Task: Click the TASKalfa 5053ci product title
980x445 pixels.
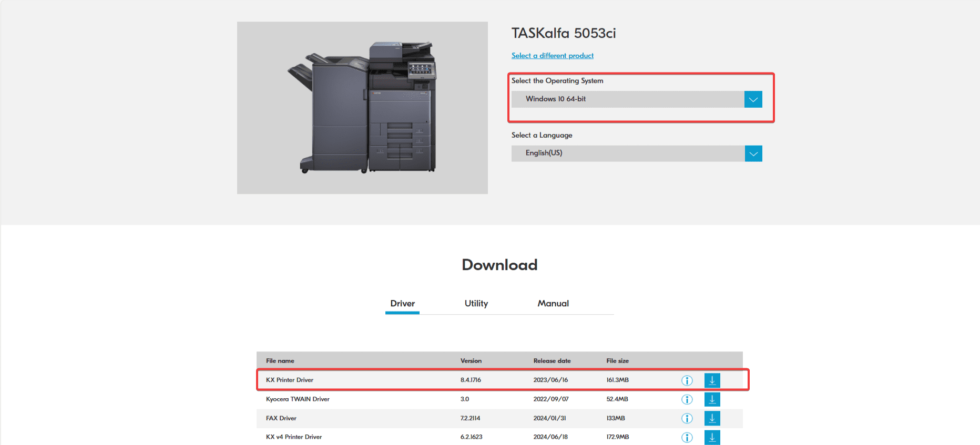Action: point(564,33)
